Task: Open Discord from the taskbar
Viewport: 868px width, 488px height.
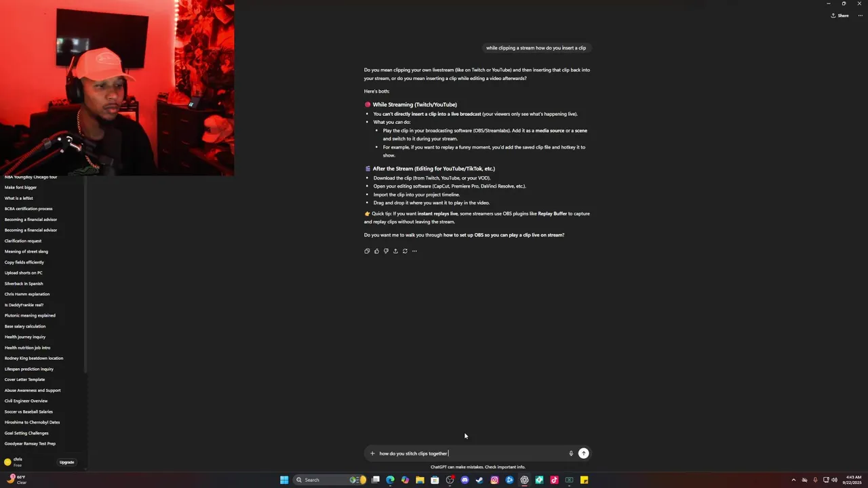Action: (x=465, y=480)
